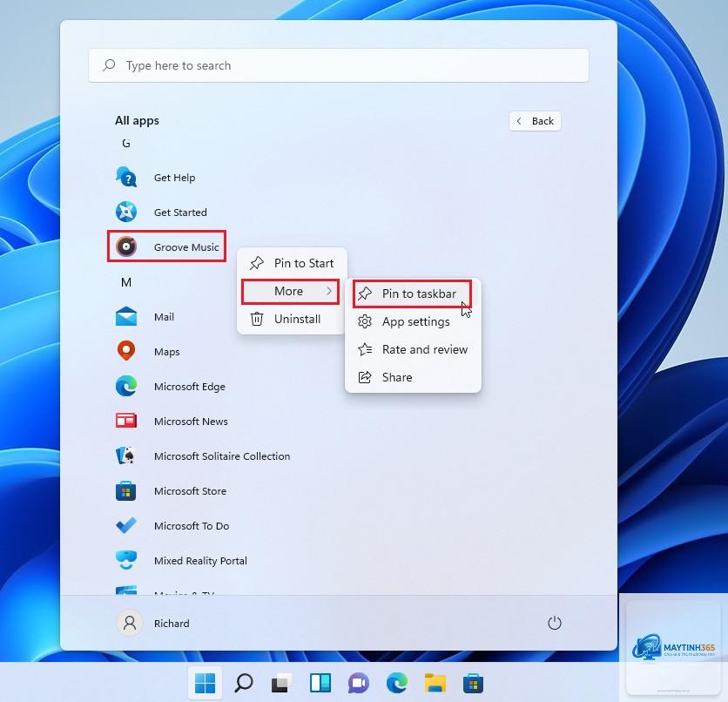Viewport: 728px width, 702px height.
Task: Choose Pin to Start in the context menu
Action: point(292,263)
